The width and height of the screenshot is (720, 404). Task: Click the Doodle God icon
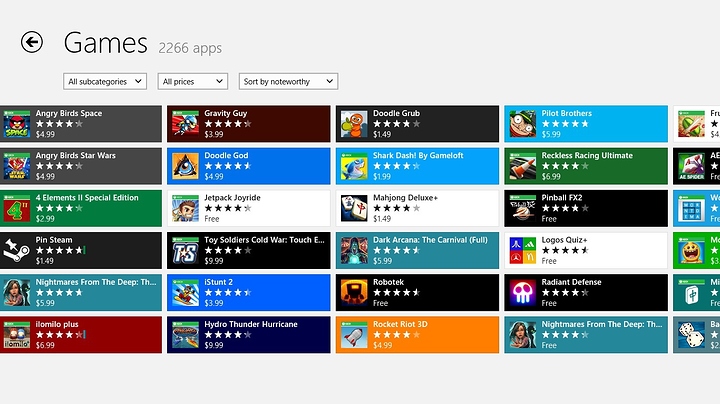coord(186,165)
